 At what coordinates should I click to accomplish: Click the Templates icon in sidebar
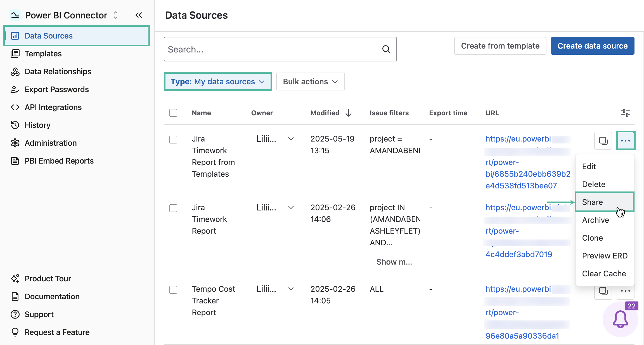pos(15,54)
